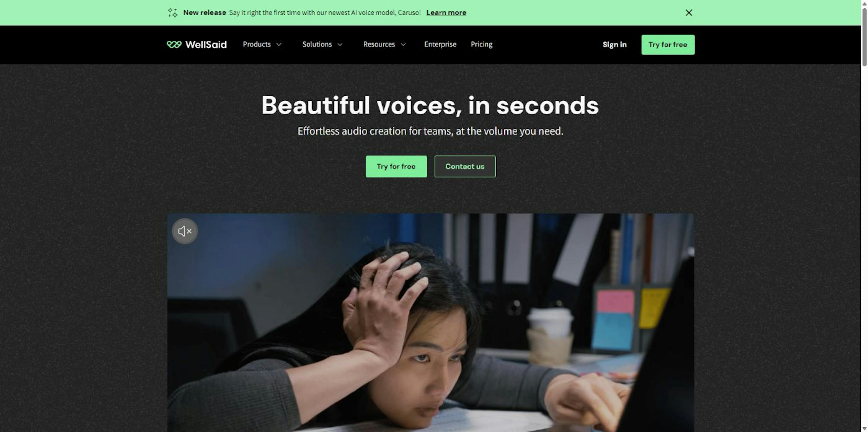Expand the Products dropdown chevron
Screen dimensions: 868x432
279,45
